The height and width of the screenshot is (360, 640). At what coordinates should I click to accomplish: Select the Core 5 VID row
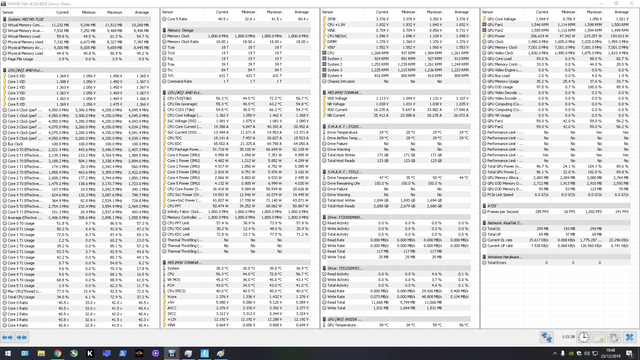coord(76,104)
